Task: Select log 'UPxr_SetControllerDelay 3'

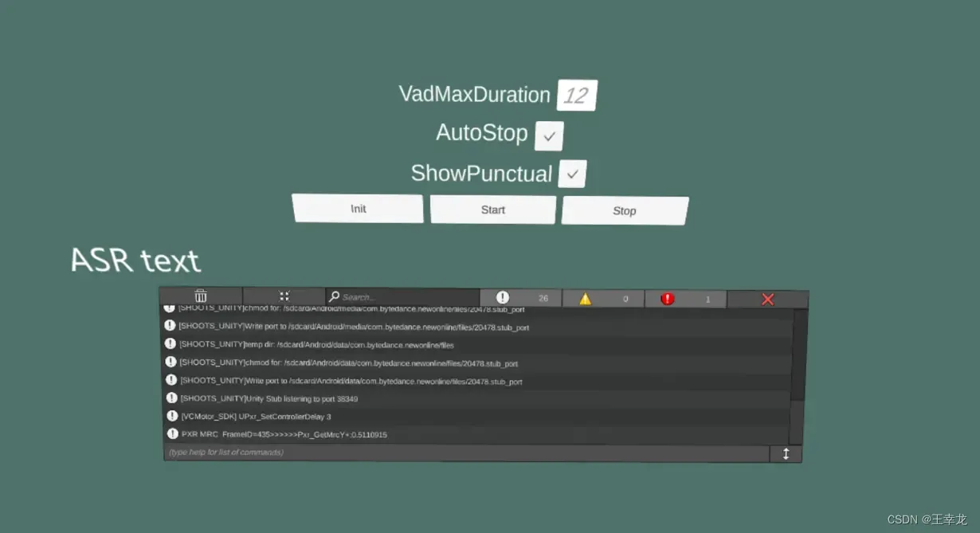Action: [x=478, y=416]
